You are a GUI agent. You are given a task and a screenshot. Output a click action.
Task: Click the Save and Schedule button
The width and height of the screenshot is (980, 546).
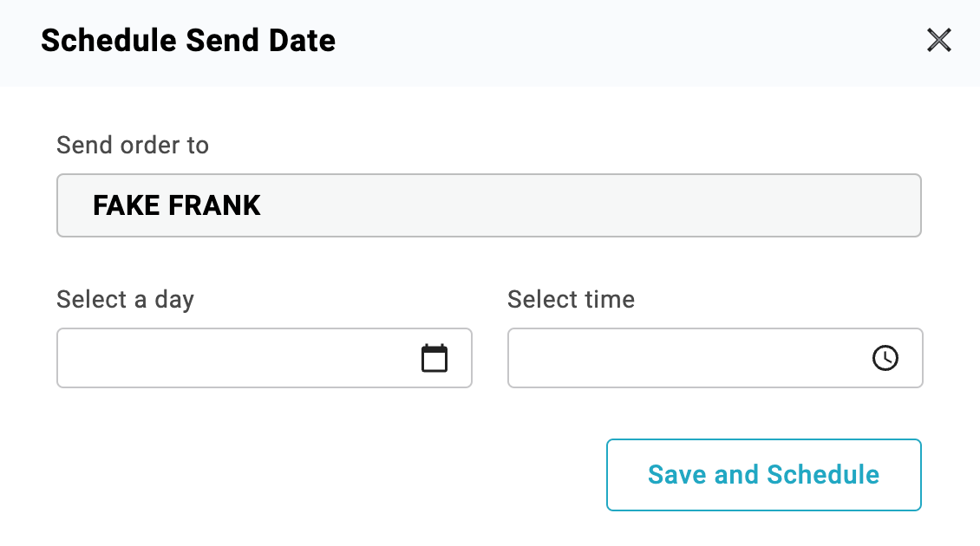(763, 475)
